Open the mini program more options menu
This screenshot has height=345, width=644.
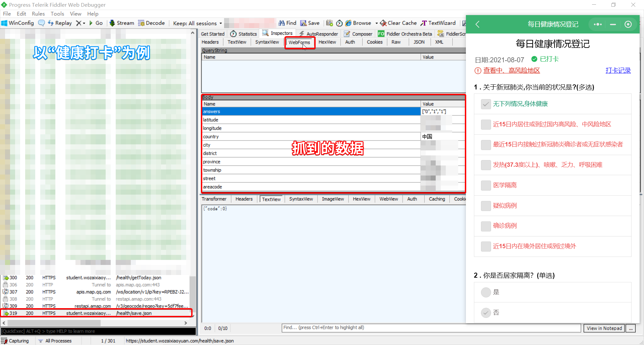point(598,24)
